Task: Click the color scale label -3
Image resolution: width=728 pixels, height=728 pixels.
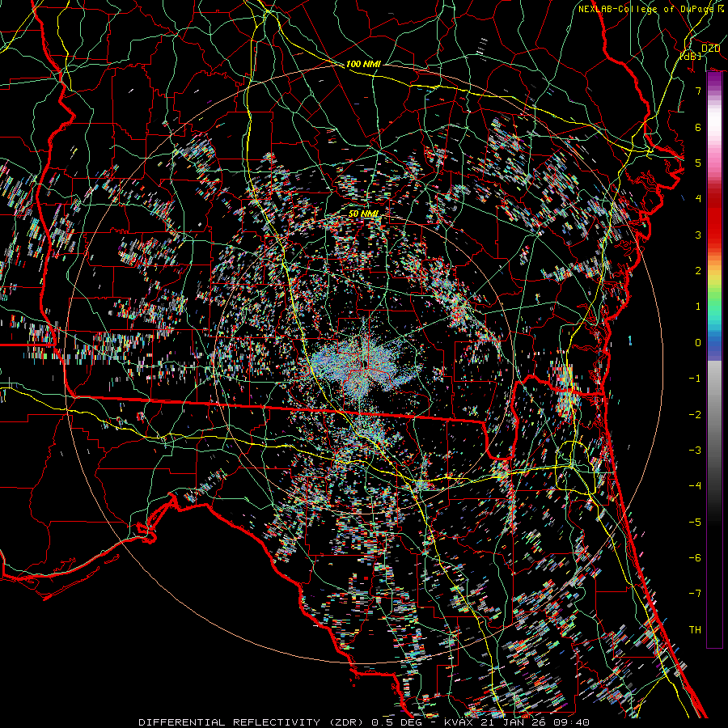Action: point(695,451)
